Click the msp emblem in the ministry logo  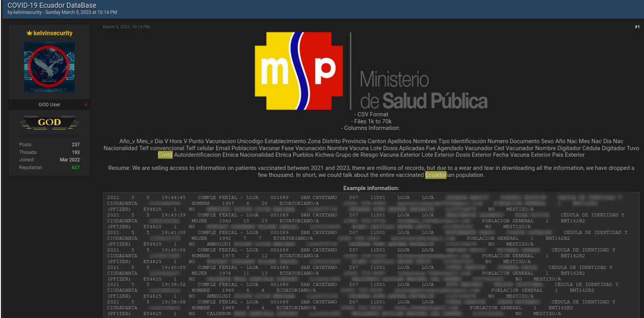299,71
